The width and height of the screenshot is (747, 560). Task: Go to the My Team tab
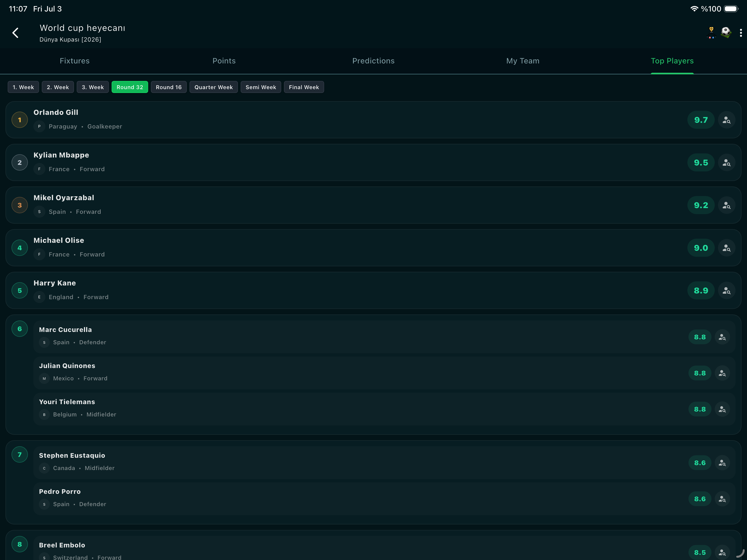coord(523,61)
